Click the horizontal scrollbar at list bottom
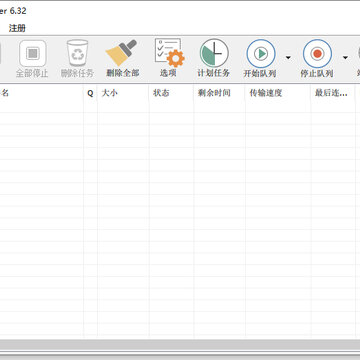 tap(180, 345)
